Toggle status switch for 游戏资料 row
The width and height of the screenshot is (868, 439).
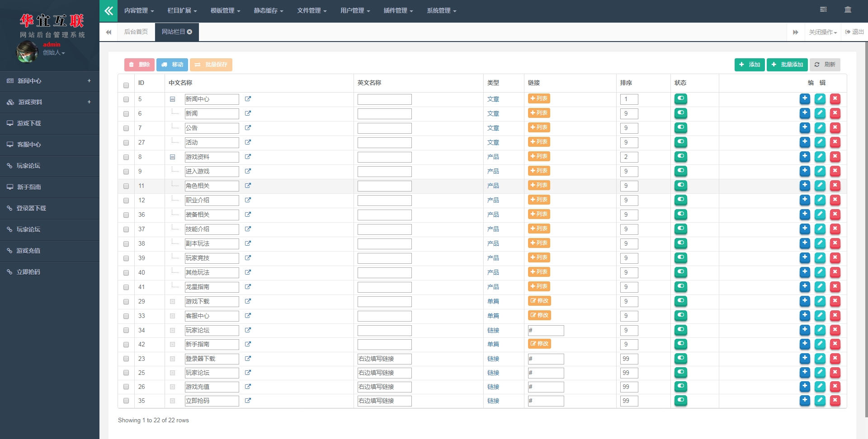coord(680,156)
